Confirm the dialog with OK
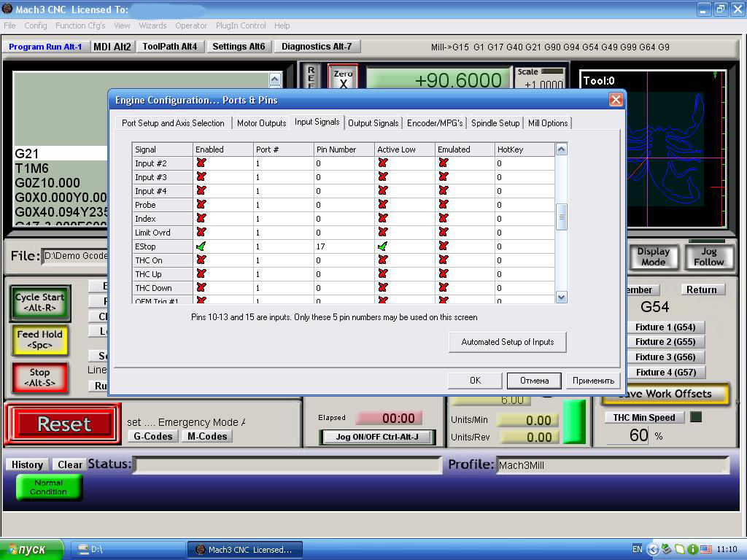 pos(475,381)
